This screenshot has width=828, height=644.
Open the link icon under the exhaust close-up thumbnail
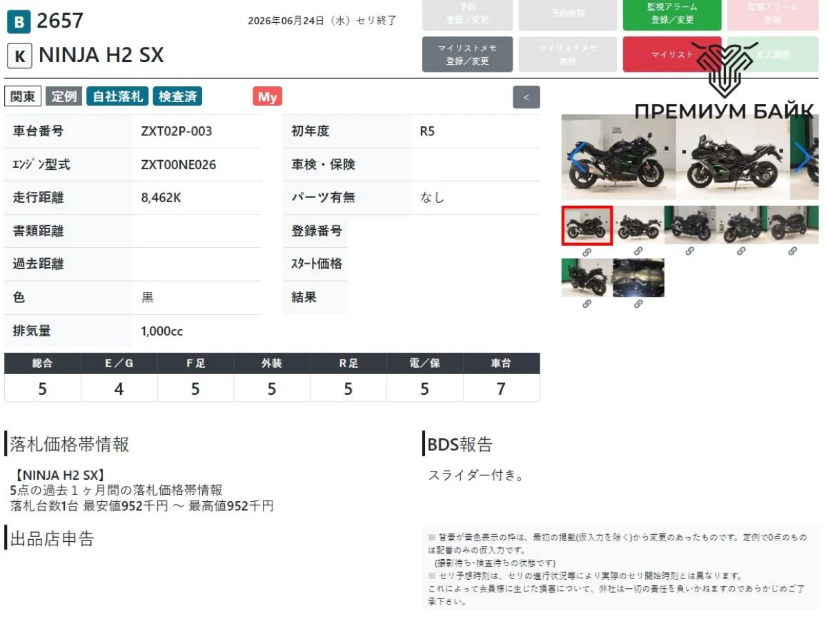coord(638,304)
